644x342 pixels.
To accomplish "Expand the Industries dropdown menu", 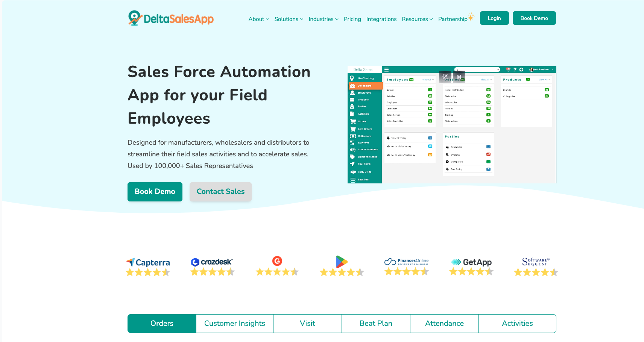I will [x=324, y=19].
